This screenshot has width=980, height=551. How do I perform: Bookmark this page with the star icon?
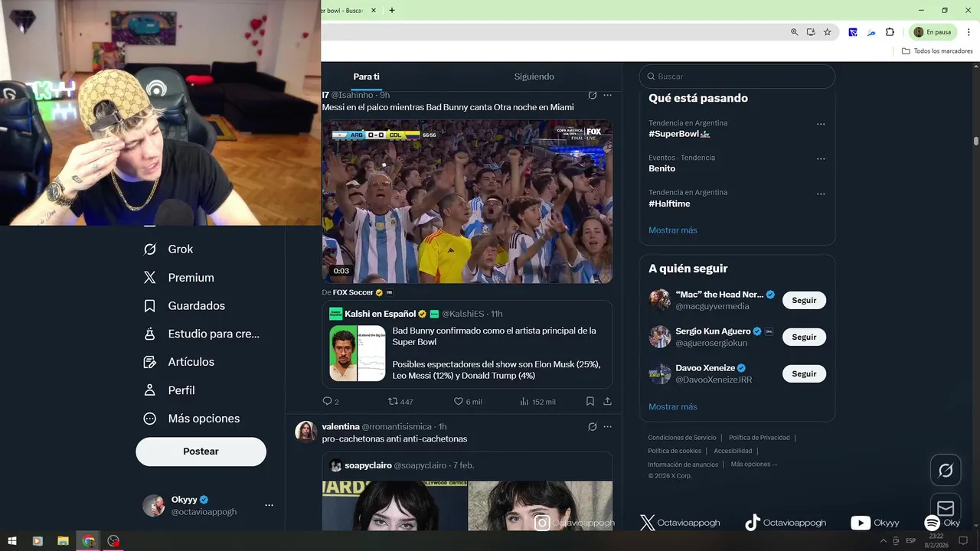click(x=828, y=32)
